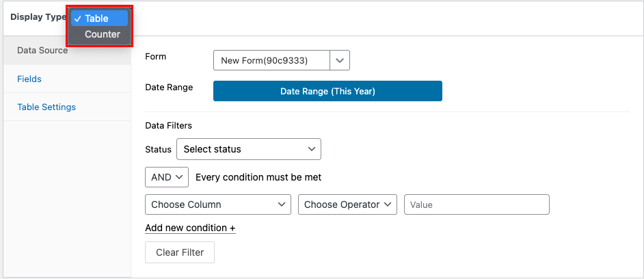
Task: Click the Clear Filter button
Action: (180, 252)
